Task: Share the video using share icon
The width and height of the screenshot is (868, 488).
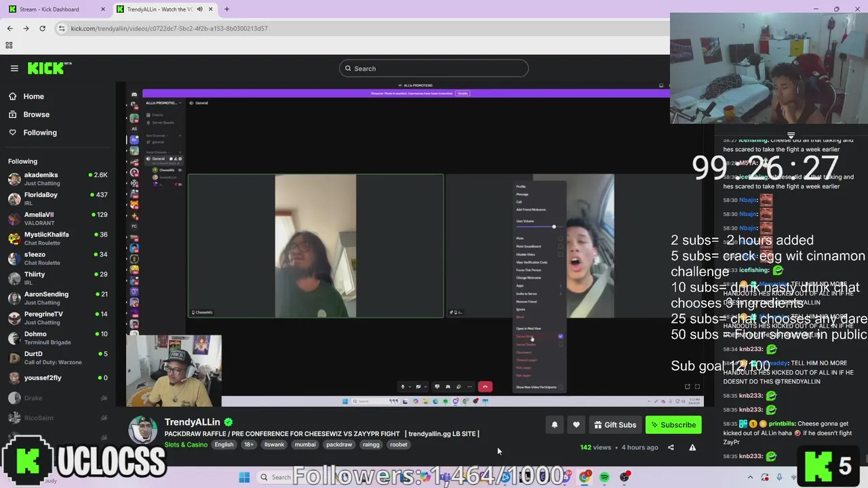Action: coord(671,447)
